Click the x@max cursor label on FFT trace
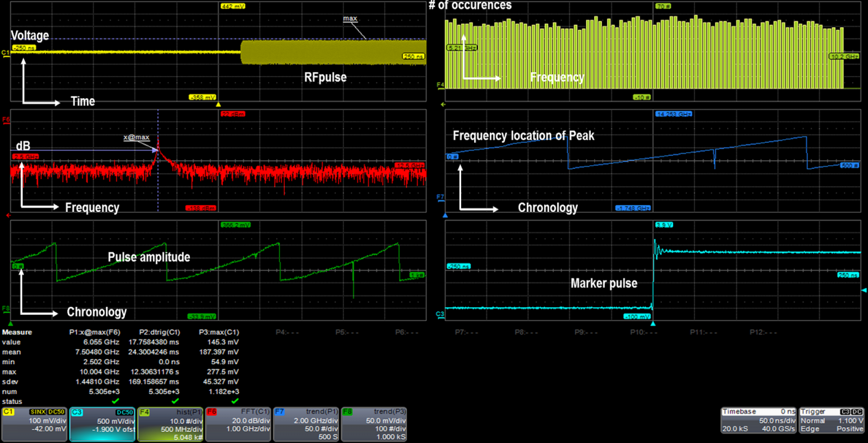868x443 pixels. coord(136,137)
